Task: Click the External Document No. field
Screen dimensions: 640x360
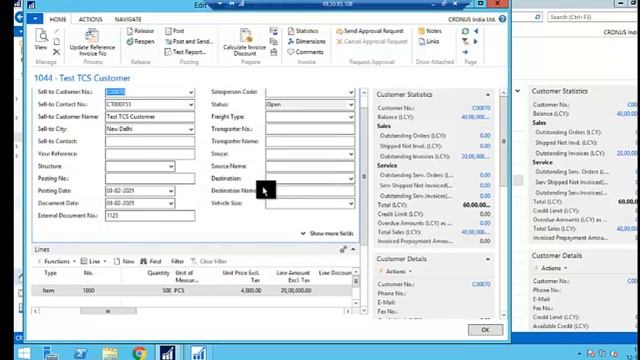Action: (x=150, y=216)
